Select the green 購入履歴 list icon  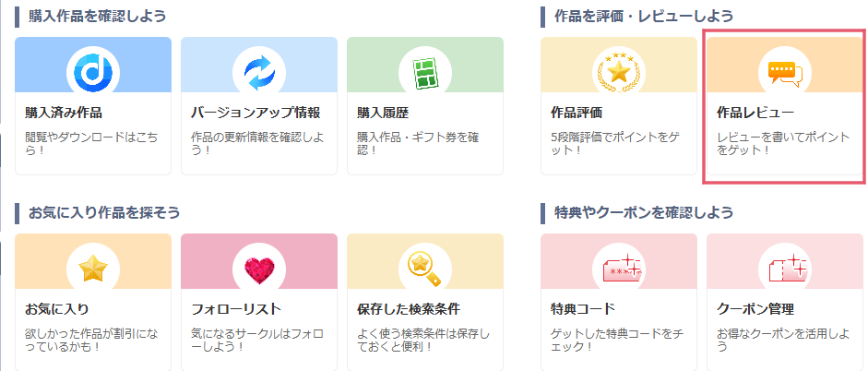pyautogui.click(x=425, y=74)
